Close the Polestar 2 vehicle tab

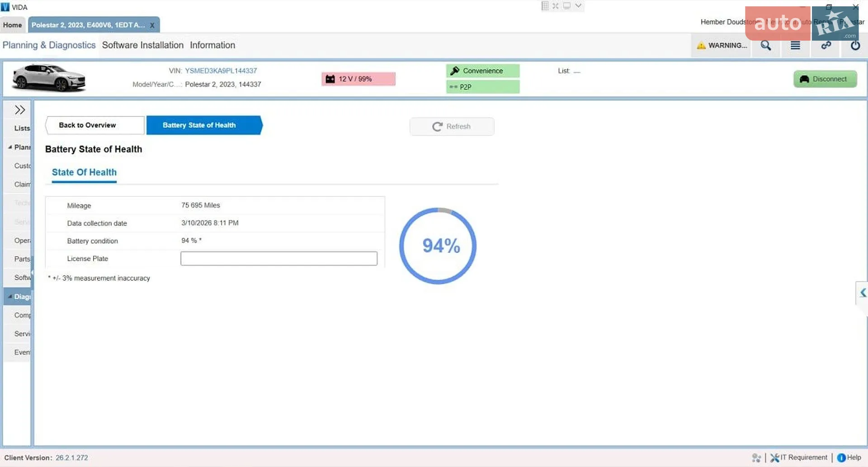coord(152,25)
